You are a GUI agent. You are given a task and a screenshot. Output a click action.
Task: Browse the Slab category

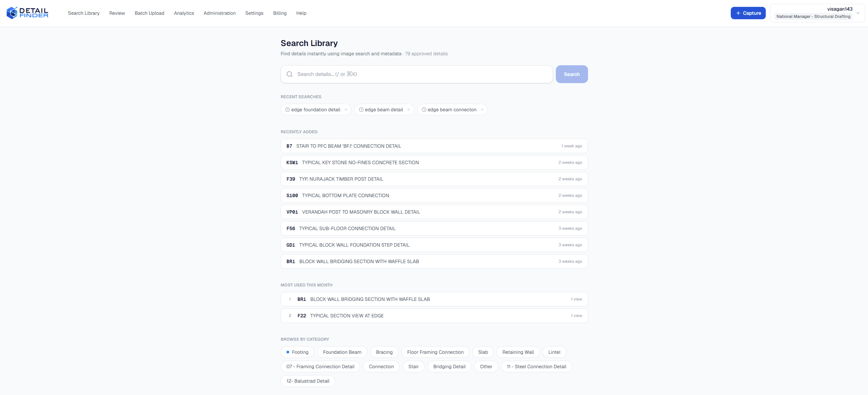tap(483, 352)
